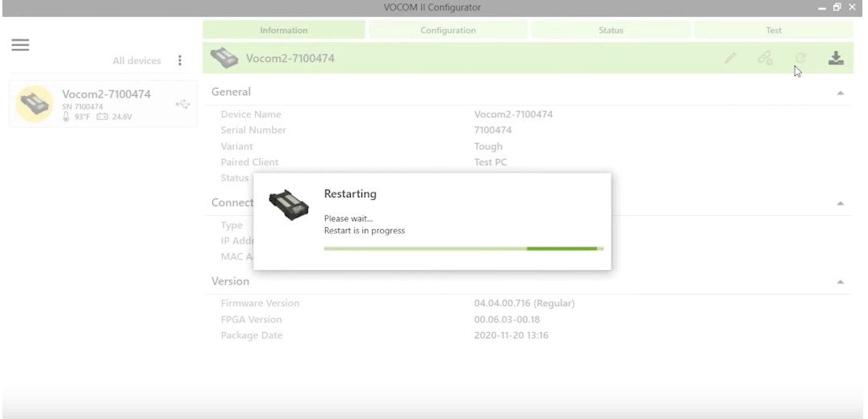Open the hamburger menu
The image size is (868, 419).
tap(20, 45)
